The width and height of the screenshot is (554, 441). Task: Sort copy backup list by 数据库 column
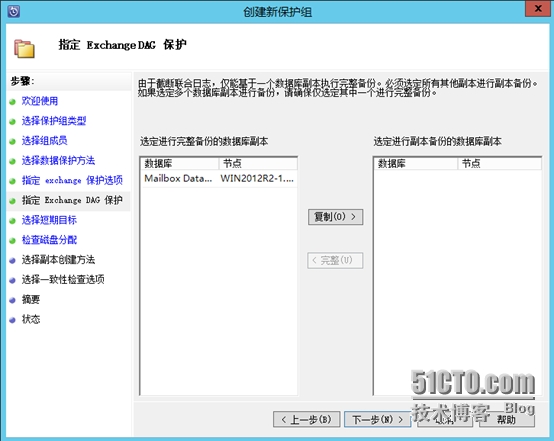click(x=416, y=163)
